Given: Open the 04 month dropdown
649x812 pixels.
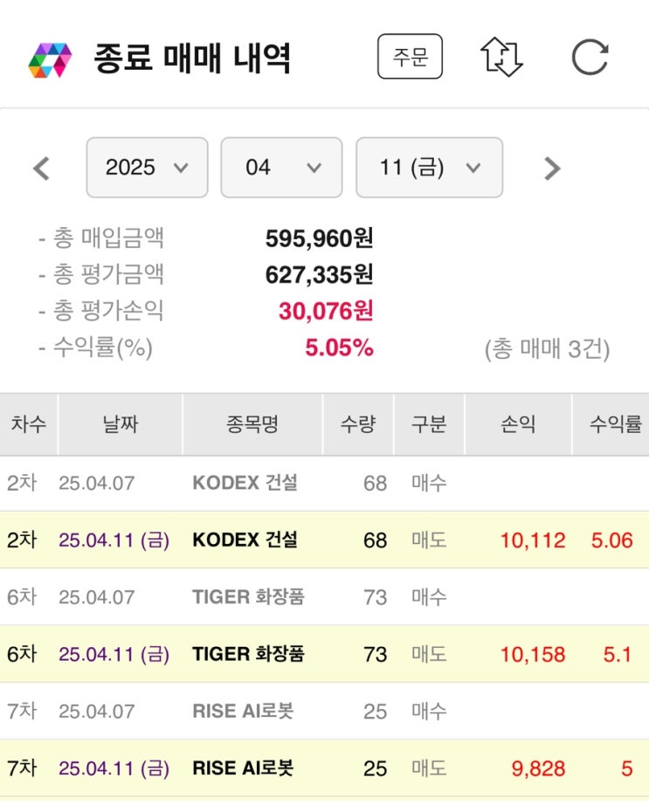Looking at the screenshot, I should 281,168.
